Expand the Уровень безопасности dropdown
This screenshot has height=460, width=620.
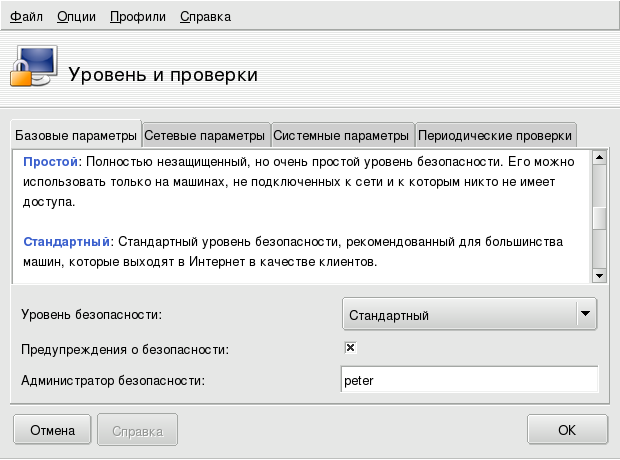[x=469, y=315]
